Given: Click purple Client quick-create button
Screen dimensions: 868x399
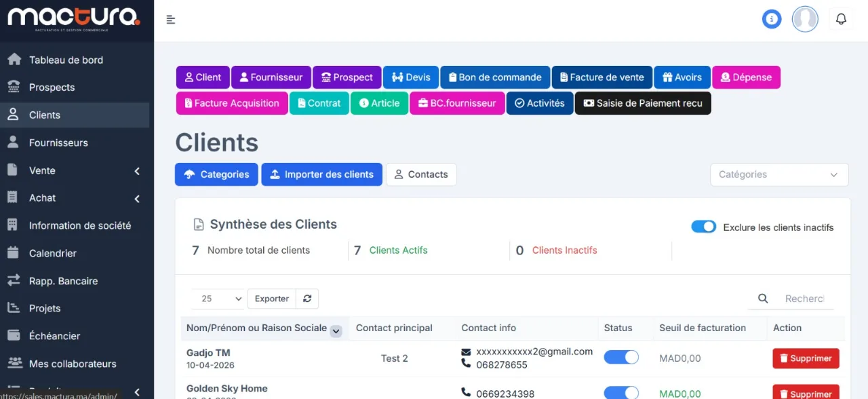Looking at the screenshot, I should pyautogui.click(x=203, y=77).
